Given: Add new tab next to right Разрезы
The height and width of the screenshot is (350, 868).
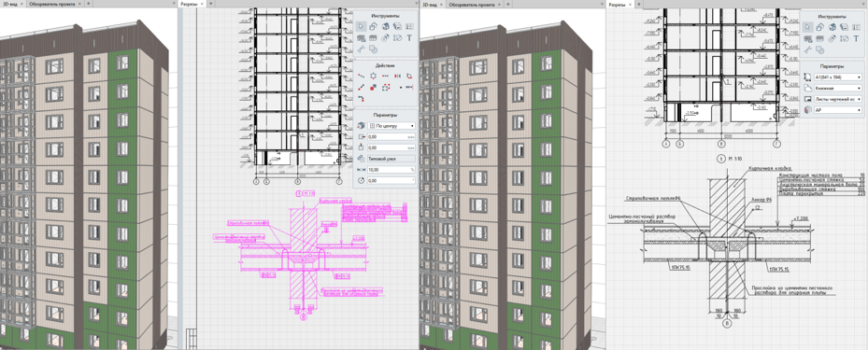Looking at the screenshot, I should point(639,4).
